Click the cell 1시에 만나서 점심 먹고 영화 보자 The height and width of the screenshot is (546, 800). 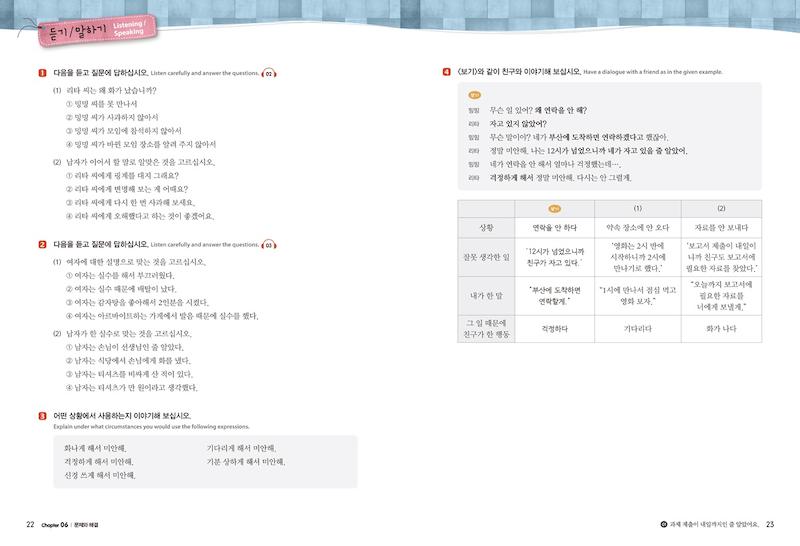638,296
